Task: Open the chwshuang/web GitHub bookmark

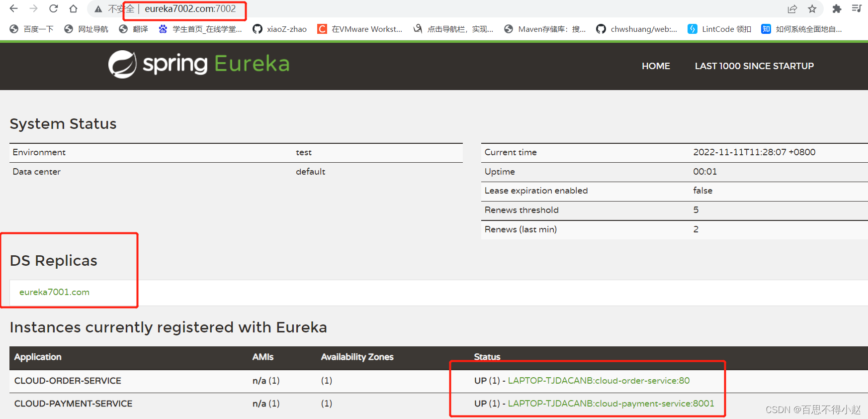Action: coord(637,29)
